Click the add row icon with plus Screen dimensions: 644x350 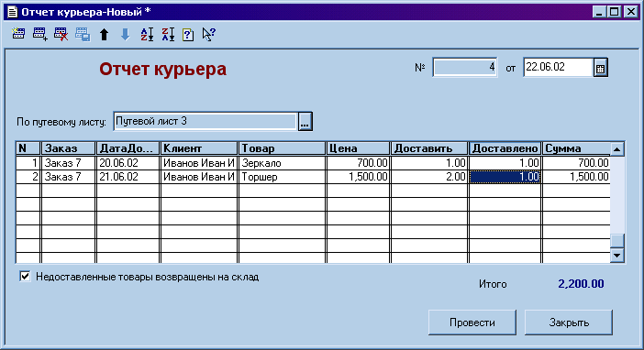(x=39, y=34)
